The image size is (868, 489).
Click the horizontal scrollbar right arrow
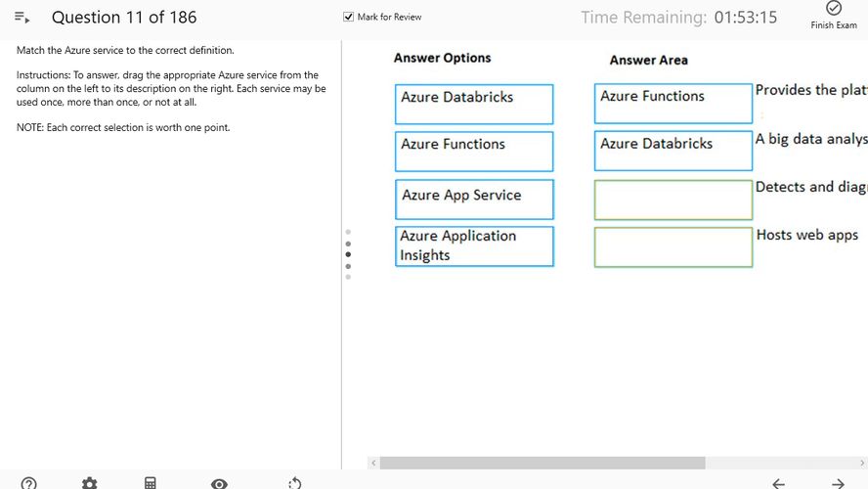click(x=862, y=463)
